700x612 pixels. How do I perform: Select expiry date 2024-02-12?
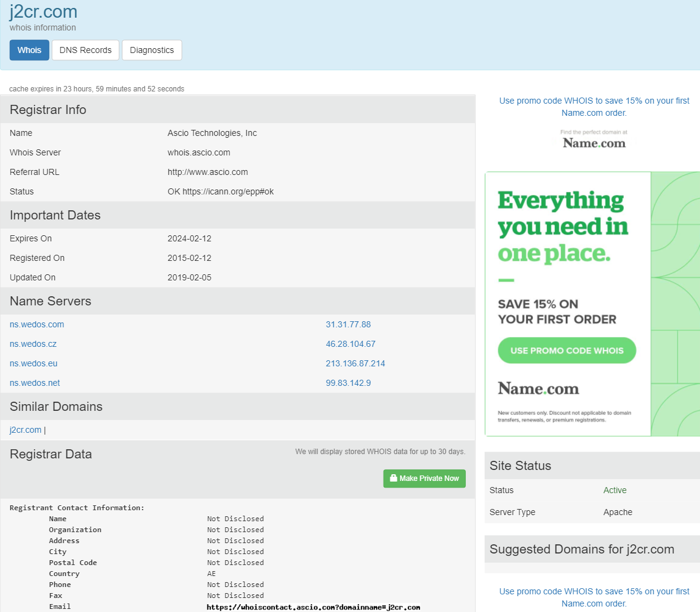(x=189, y=238)
